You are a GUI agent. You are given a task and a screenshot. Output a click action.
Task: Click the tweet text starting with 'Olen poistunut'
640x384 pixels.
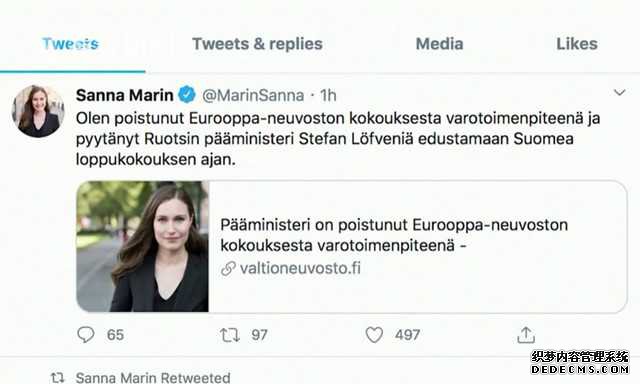click(338, 139)
